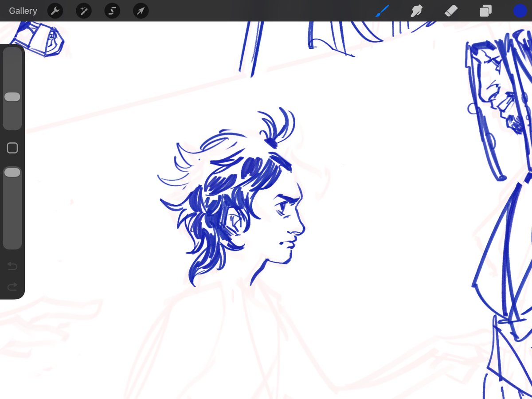The height and width of the screenshot is (399, 532).
Task: Open the Selection tool
Action: 112,11
